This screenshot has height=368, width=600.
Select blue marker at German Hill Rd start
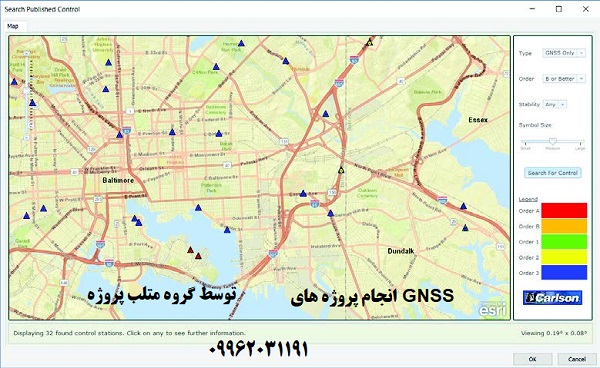click(x=330, y=213)
